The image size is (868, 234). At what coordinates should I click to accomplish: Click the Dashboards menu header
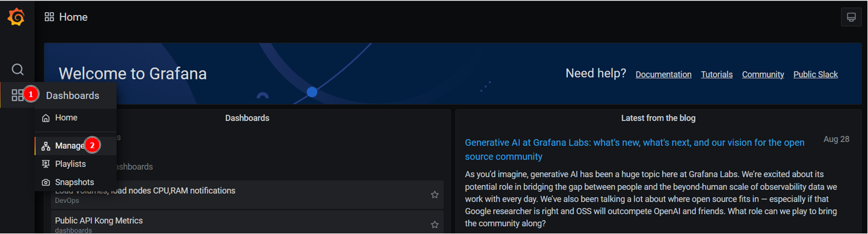point(73,96)
